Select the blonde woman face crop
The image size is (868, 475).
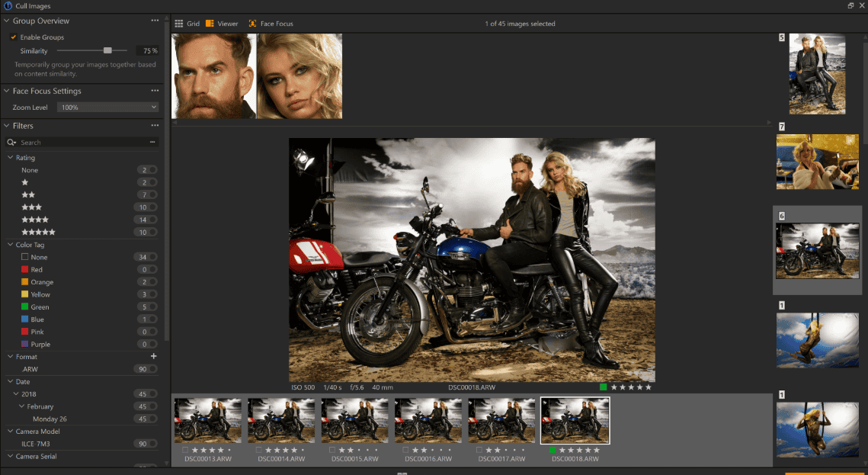pos(299,76)
